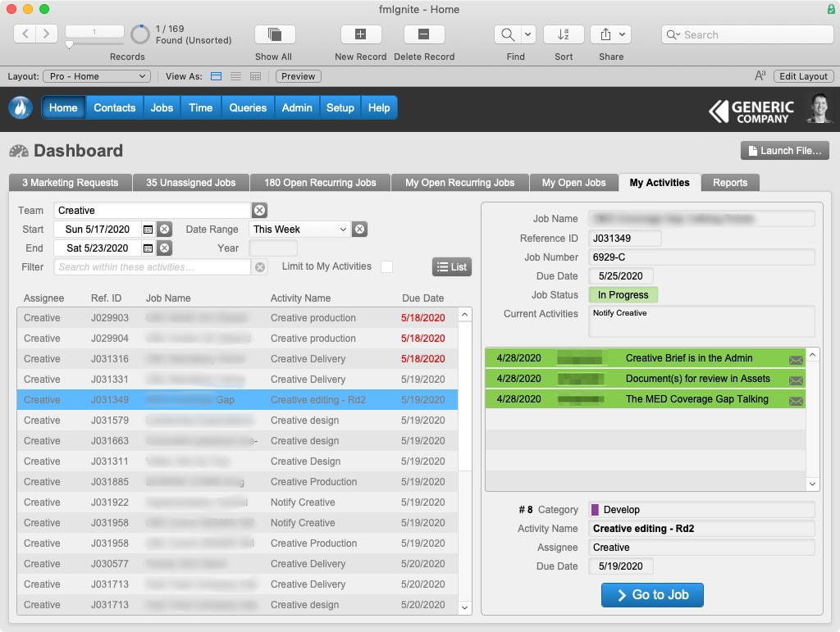Open the Contacts navigation item

(x=115, y=107)
